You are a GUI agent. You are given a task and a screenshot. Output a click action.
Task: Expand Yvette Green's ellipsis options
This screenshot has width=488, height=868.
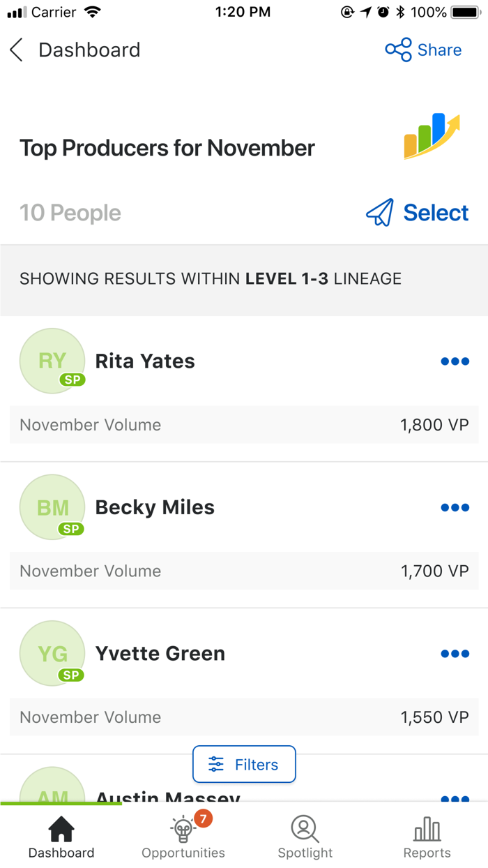pos(455,653)
